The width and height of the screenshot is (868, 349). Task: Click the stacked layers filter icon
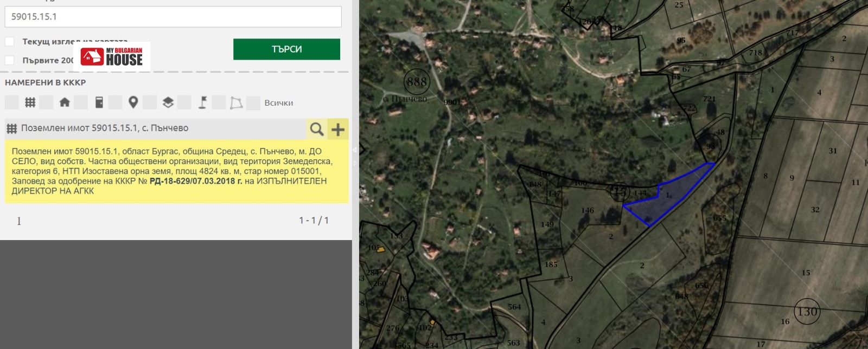click(x=168, y=102)
